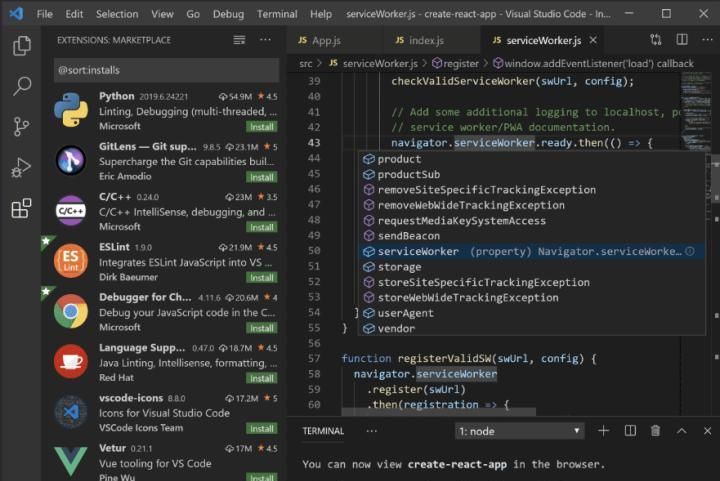Click the Extensions icon in activity bar
Image resolution: width=720 pixels, height=481 pixels.
click(21, 209)
